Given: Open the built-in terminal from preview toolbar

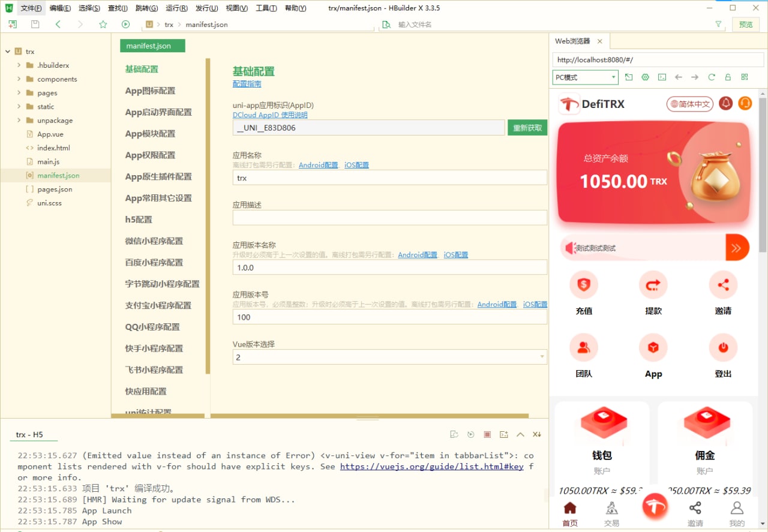Looking at the screenshot, I should point(662,77).
